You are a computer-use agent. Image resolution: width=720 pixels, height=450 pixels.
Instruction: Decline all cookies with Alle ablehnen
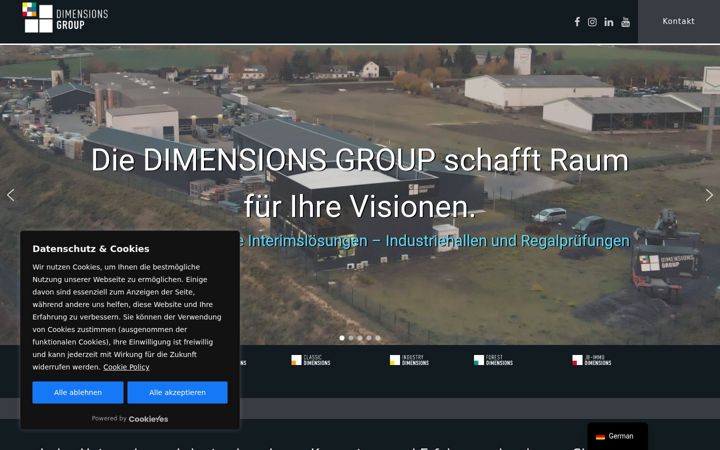click(78, 393)
